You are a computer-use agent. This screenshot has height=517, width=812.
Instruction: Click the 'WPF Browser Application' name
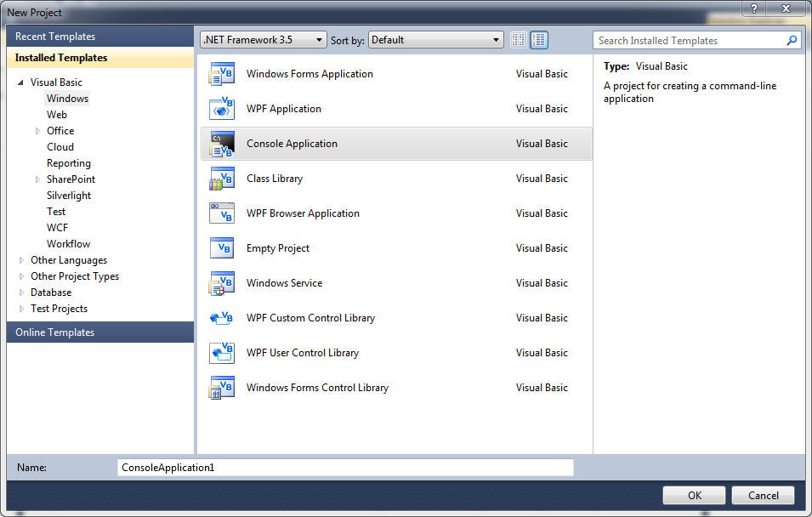(x=303, y=213)
